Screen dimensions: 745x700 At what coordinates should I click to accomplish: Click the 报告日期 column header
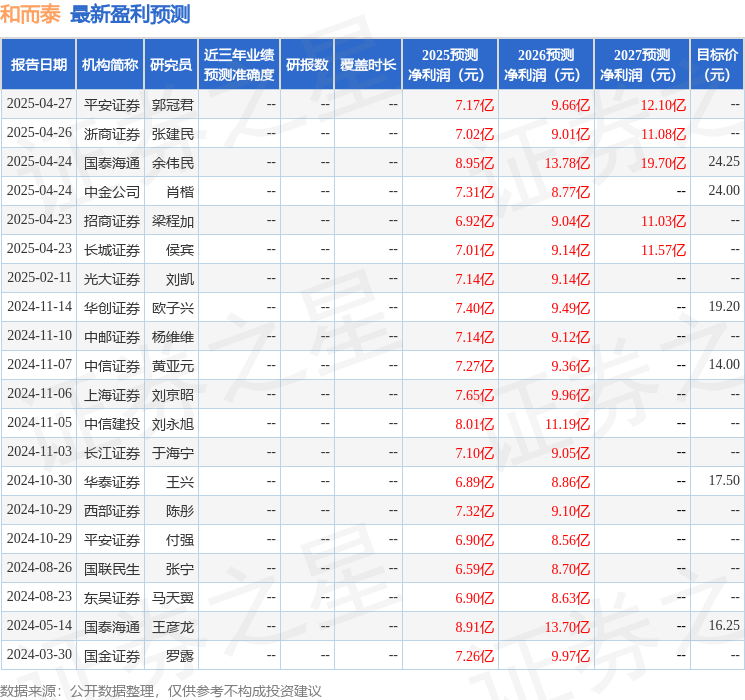(38, 65)
